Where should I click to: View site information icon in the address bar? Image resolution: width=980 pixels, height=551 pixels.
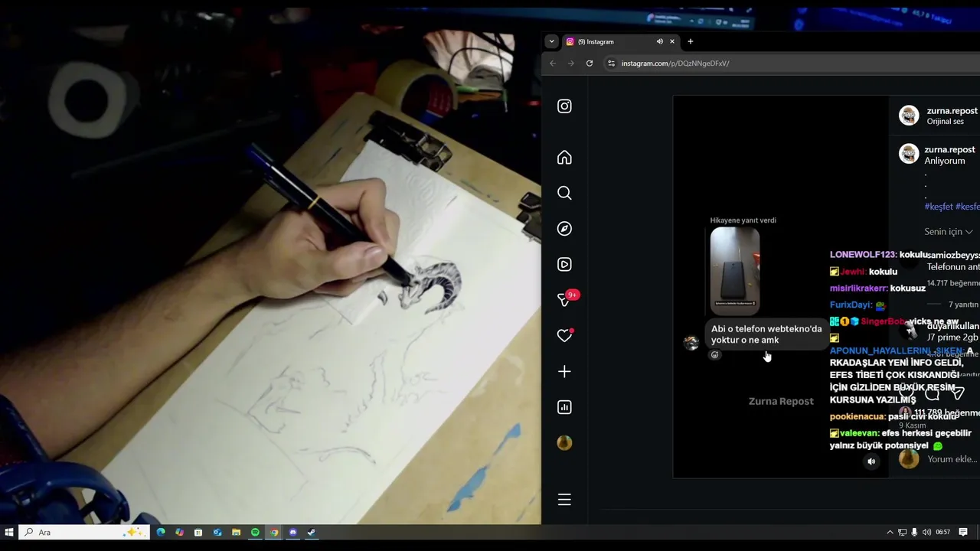coord(611,64)
